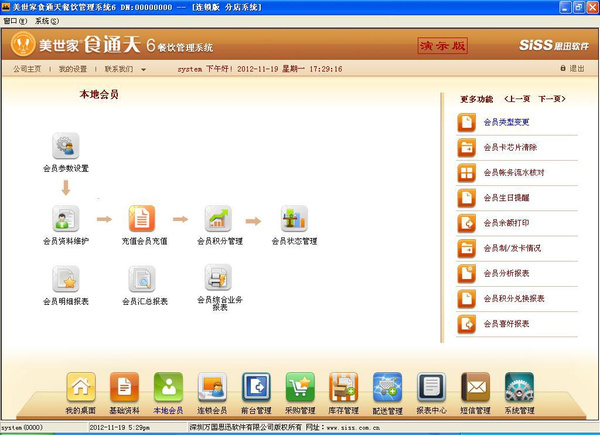Image resolution: width=600 pixels, height=435 pixels.
Task: Go to 我的桌面 in bottom dock
Action: [81, 387]
